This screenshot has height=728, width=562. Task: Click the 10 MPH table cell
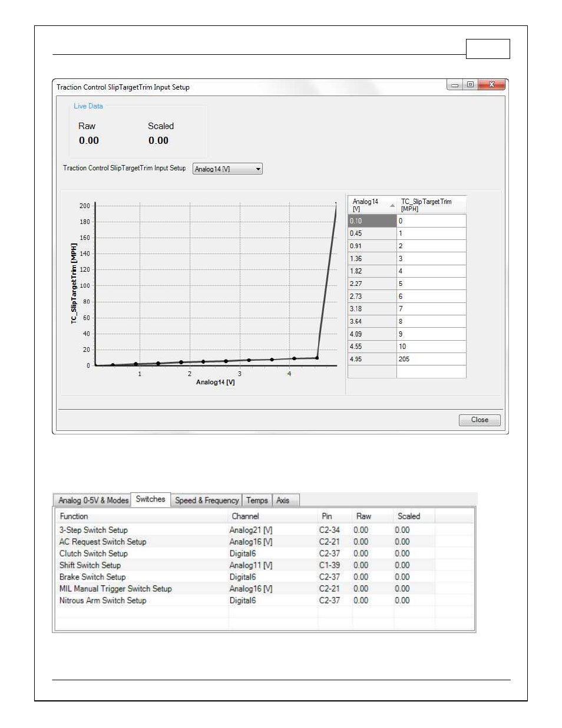point(431,347)
